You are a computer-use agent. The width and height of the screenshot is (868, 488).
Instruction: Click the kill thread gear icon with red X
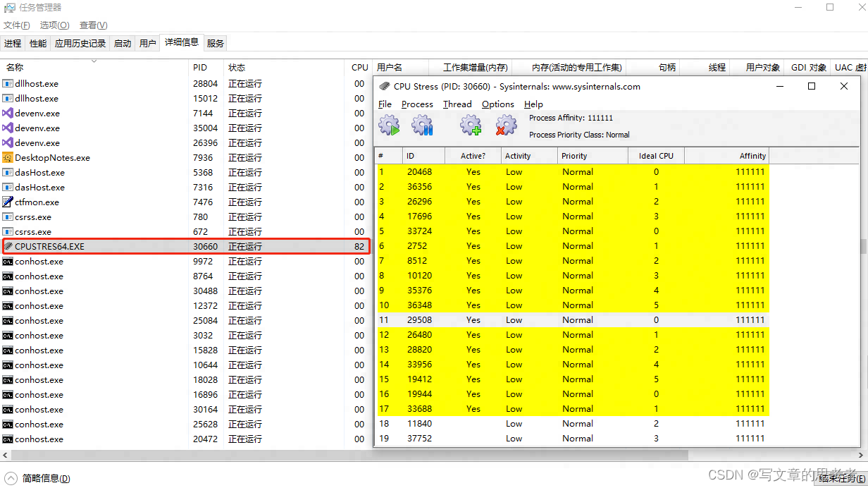click(506, 126)
